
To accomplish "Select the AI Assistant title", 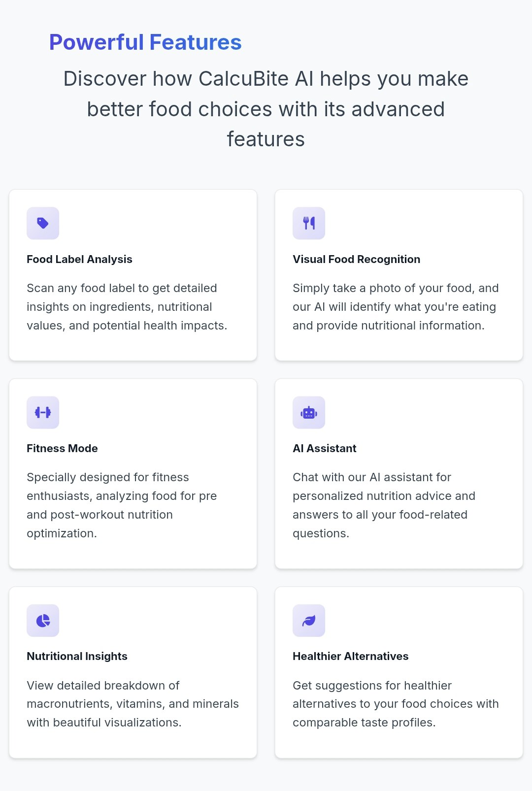I will [x=324, y=448].
